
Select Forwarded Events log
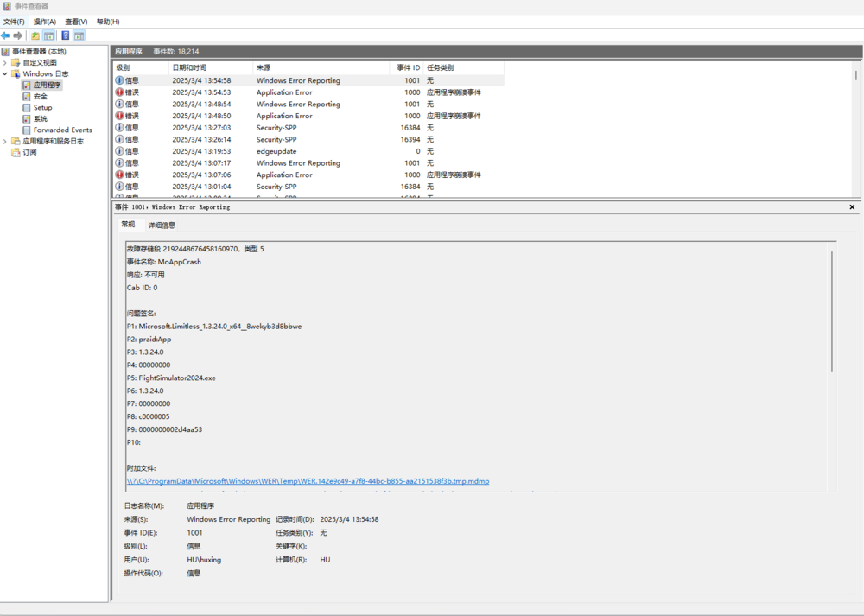(62, 130)
